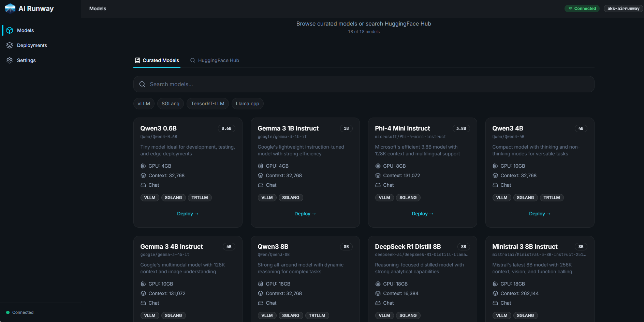Click the "DeepSeek R1 Distill 8B" card title

pos(408,247)
